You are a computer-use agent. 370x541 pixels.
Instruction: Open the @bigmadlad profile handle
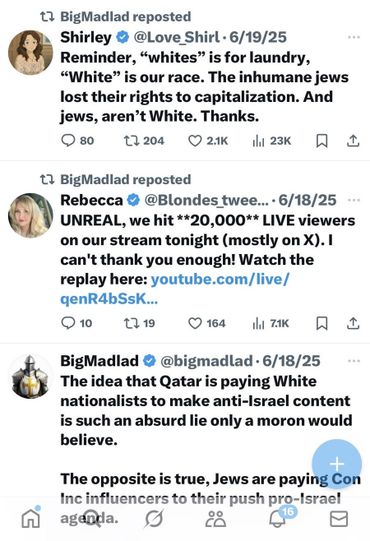(206, 361)
